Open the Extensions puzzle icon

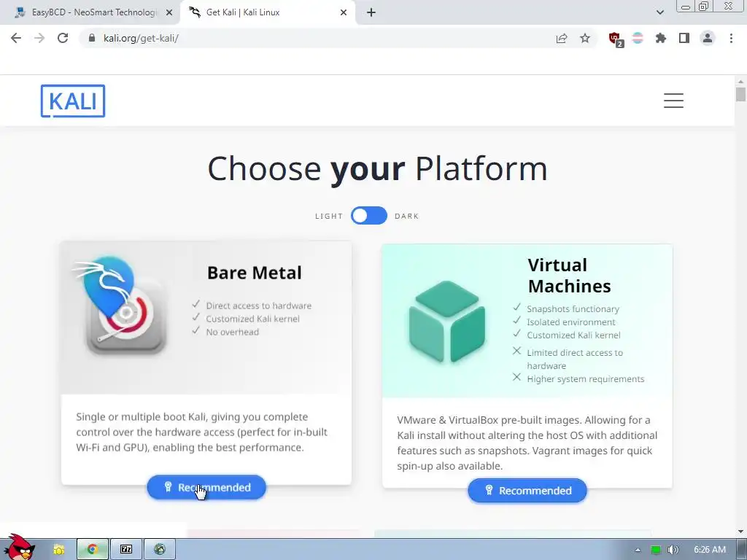[x=661, y=38]
